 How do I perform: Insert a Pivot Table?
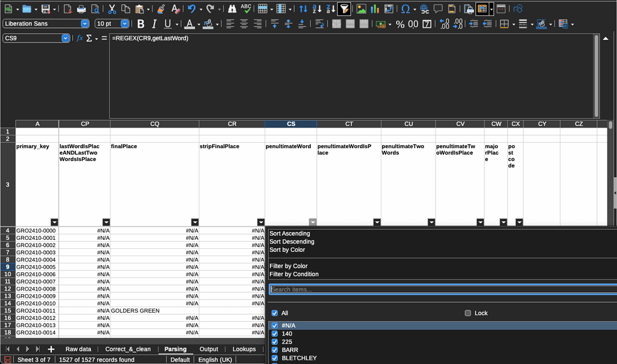click(x=390, y=8)
